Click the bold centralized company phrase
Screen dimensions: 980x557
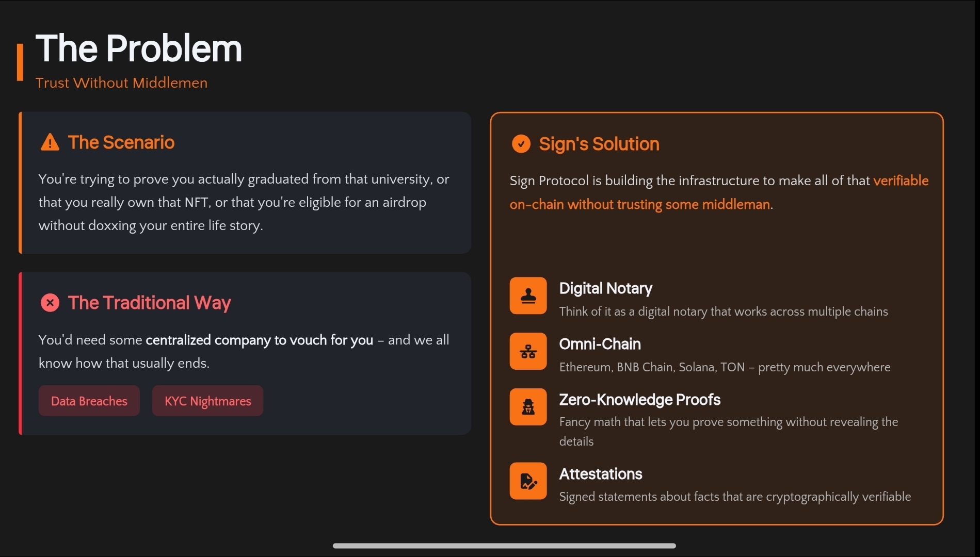(259, 340)
